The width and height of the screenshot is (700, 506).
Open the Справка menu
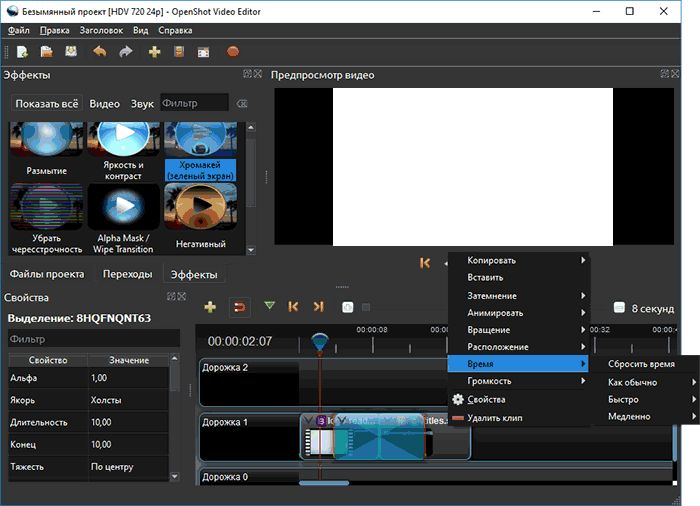click(x=175, y=30)
